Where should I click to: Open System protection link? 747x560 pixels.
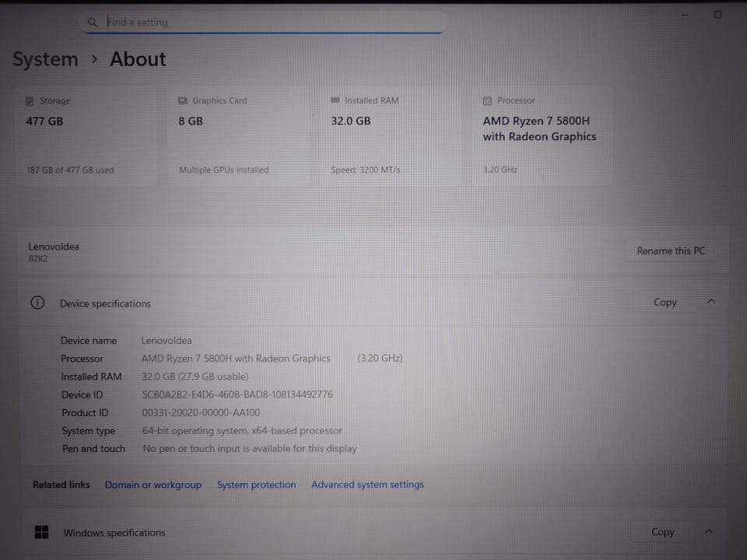pyautogui.click(x=257, y=485)
